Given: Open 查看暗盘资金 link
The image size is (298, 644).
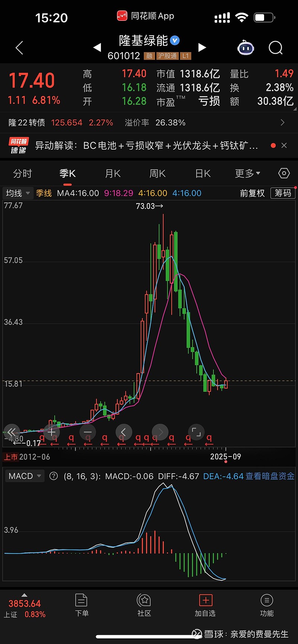Looking at the screenshot, I should [x=270, y=476].
